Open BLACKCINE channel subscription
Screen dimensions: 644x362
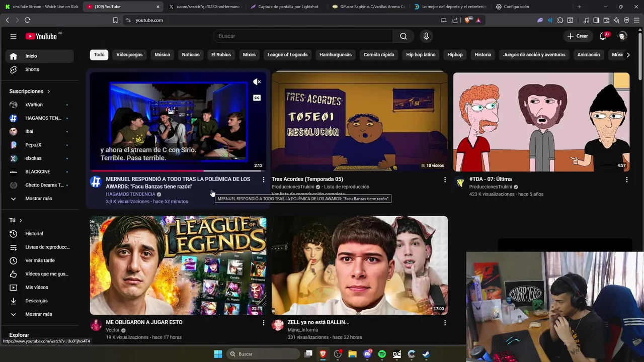(x=40, y=171)
